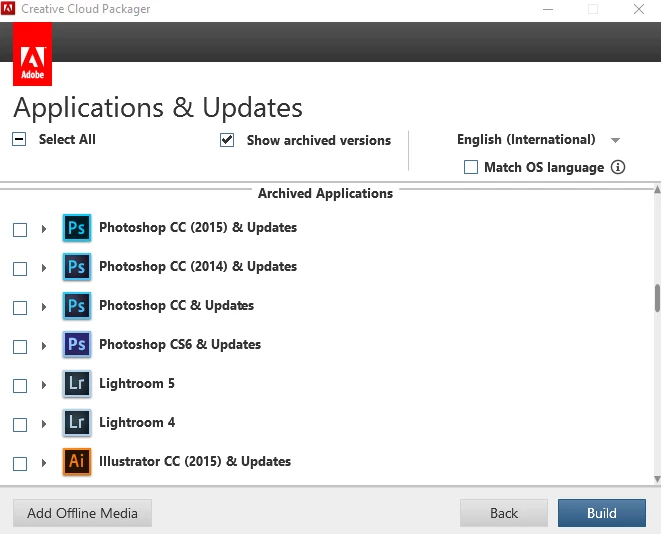This screenshot has height=534, width=661.
Task: Toggle the Select All checkbox
Action: [x=19, y=139]
